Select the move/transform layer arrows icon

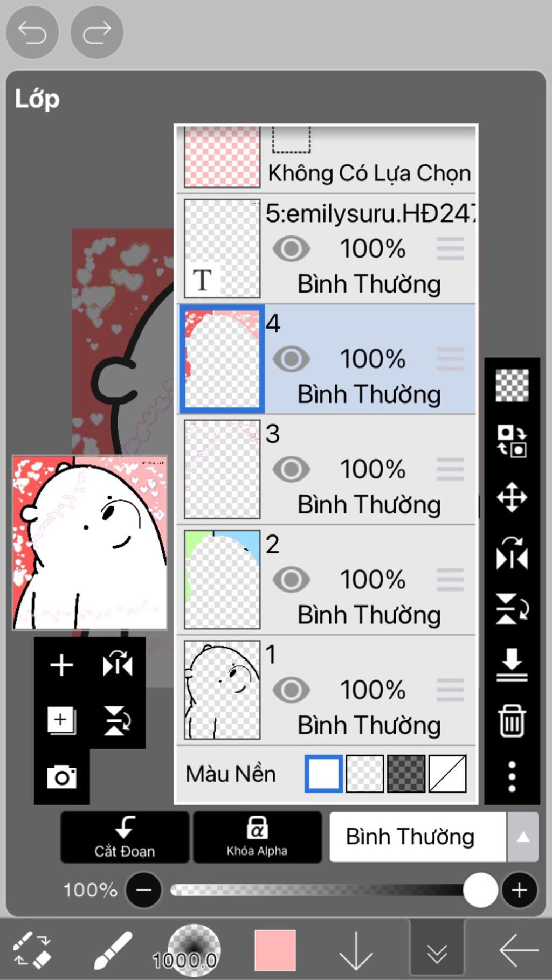[512, 497]
